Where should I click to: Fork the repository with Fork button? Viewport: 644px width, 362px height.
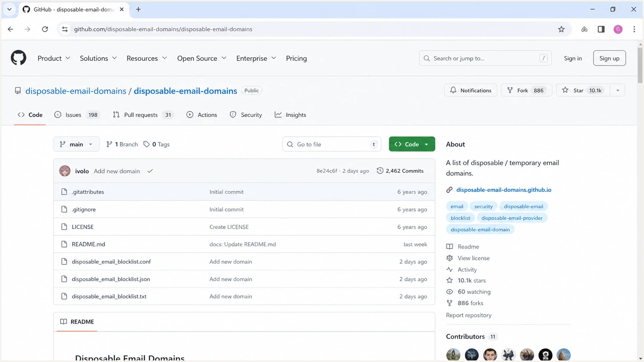(x=527, y=90)
